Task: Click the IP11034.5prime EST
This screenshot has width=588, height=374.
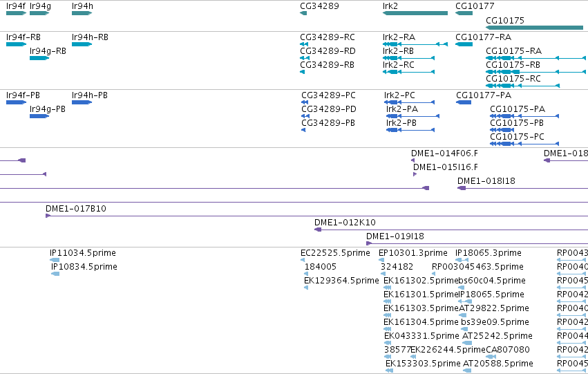Action: (x=55, y=260)
